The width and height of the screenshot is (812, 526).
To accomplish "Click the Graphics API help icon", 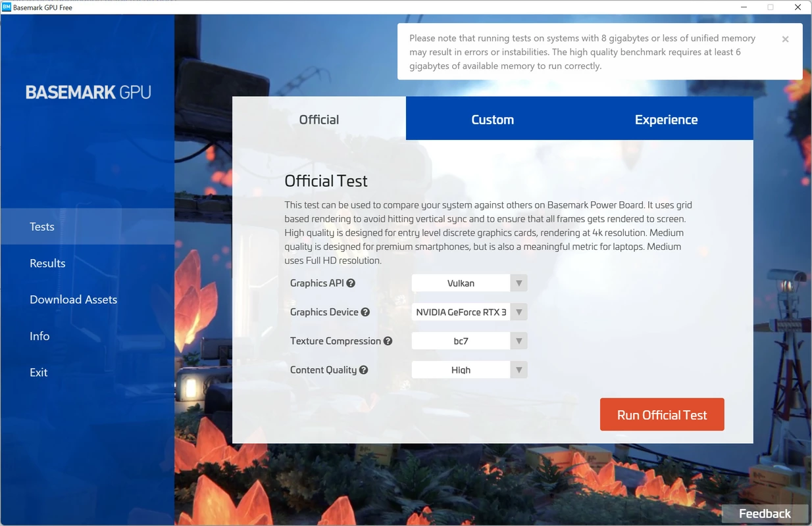I will pyautogui.click(x=351, y=283).
